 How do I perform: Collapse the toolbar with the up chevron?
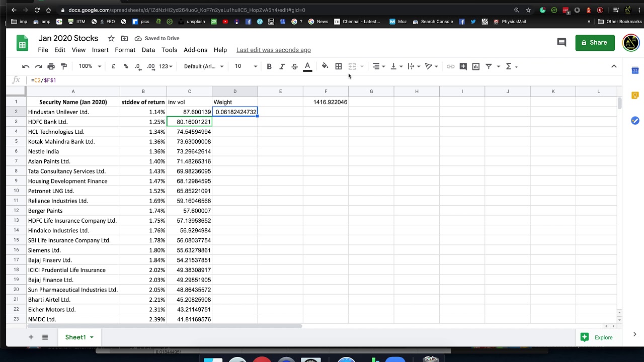pyautogui.click(x=614, y=66)
